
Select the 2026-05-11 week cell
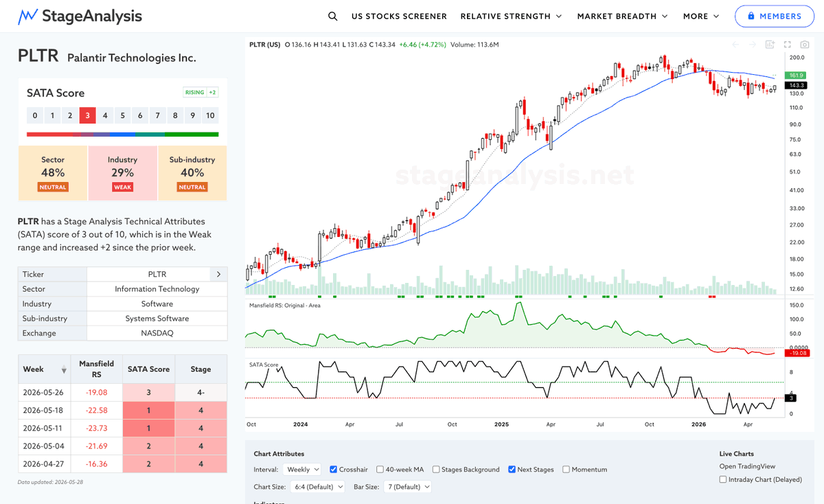pyautogui.click(x=45, y=428)
